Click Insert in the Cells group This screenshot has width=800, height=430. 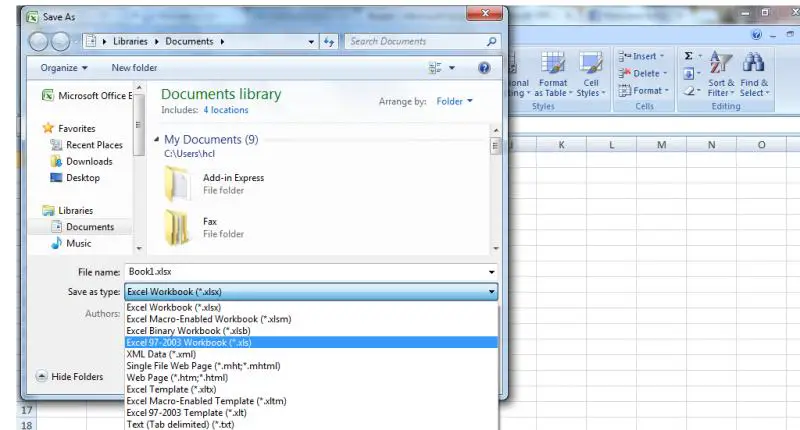coord(641,56)
